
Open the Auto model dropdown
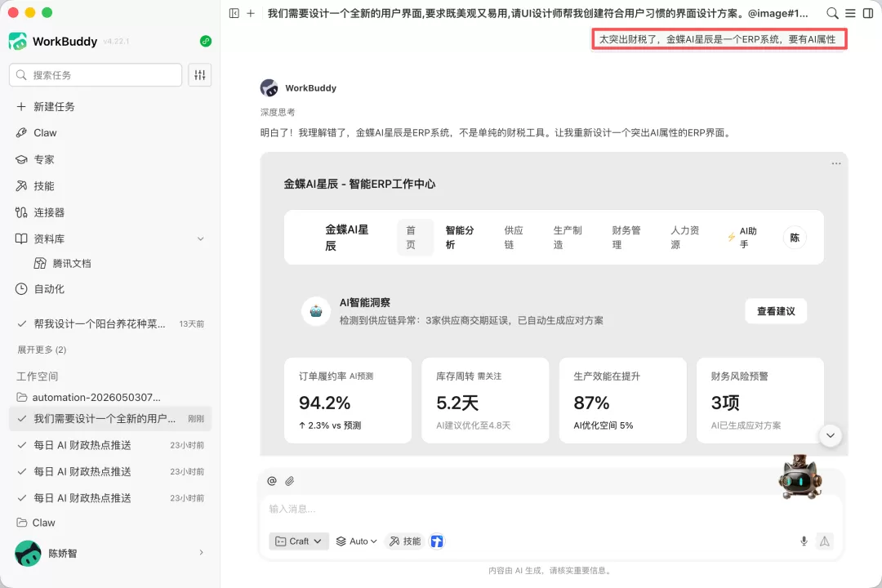(357, 541)
